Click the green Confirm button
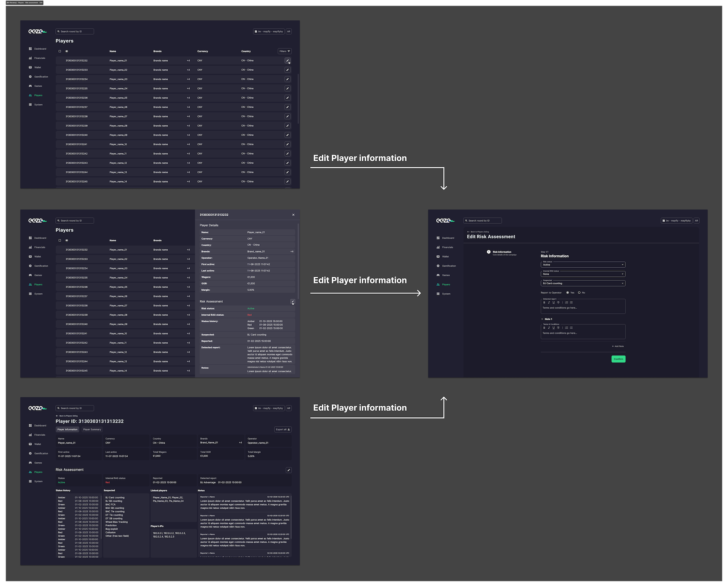 click(x=618, y=359)
